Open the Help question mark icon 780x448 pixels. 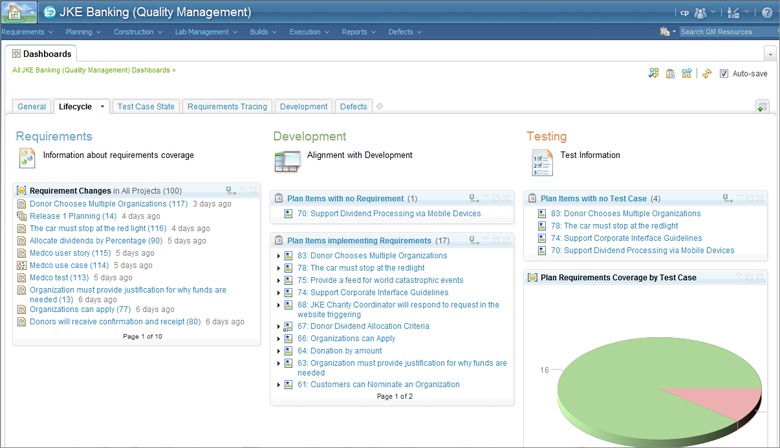(x=767, y=13)
